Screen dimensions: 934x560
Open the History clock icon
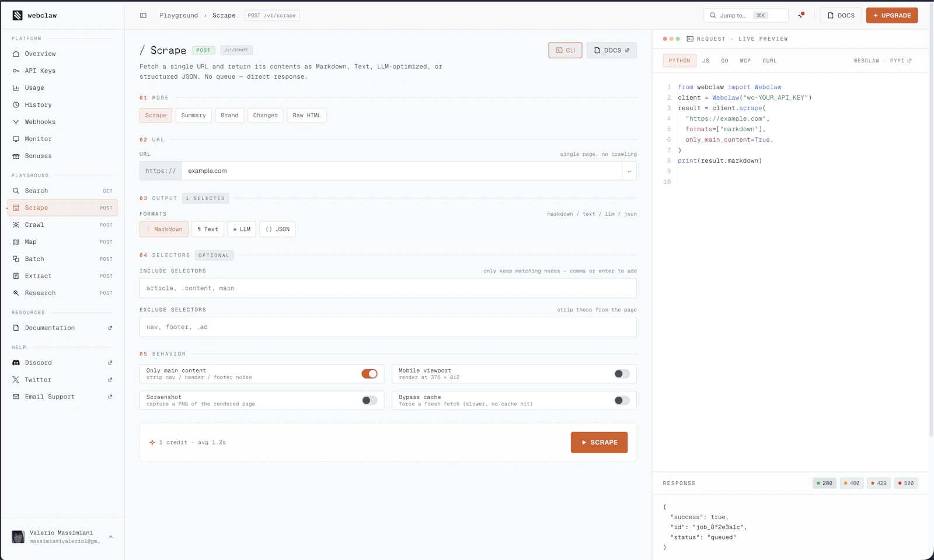pyautogui.click(x=16, y=105)
